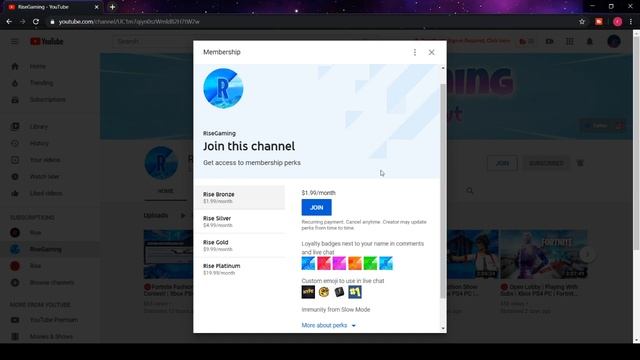
Task: Click the last blue loyalty badge
Action: (386, 263)
